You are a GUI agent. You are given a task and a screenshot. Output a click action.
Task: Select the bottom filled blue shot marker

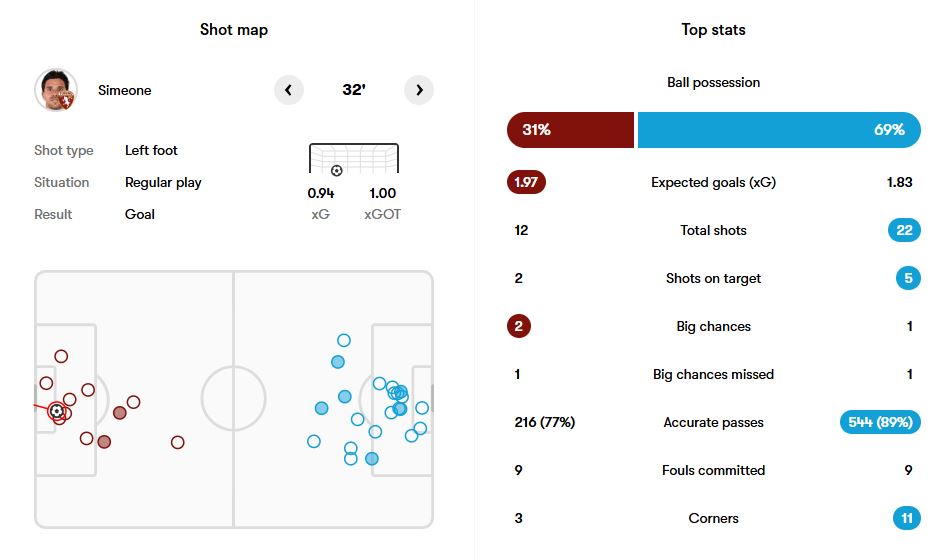tap(372, 459)
